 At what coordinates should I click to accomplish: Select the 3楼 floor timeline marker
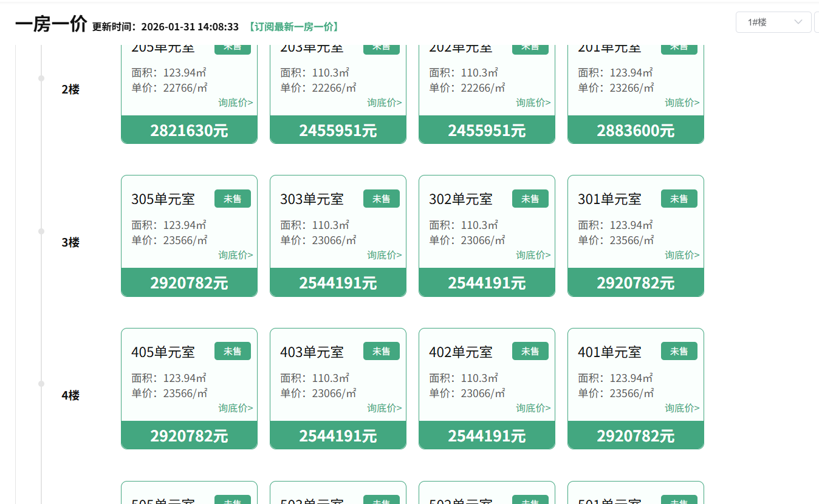coord(41,231)
